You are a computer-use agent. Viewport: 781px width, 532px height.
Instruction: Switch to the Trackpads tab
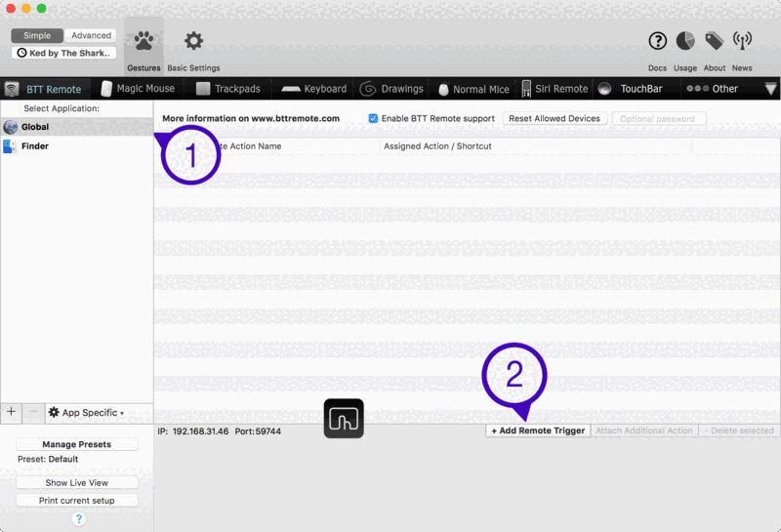[x=228, y=89]
